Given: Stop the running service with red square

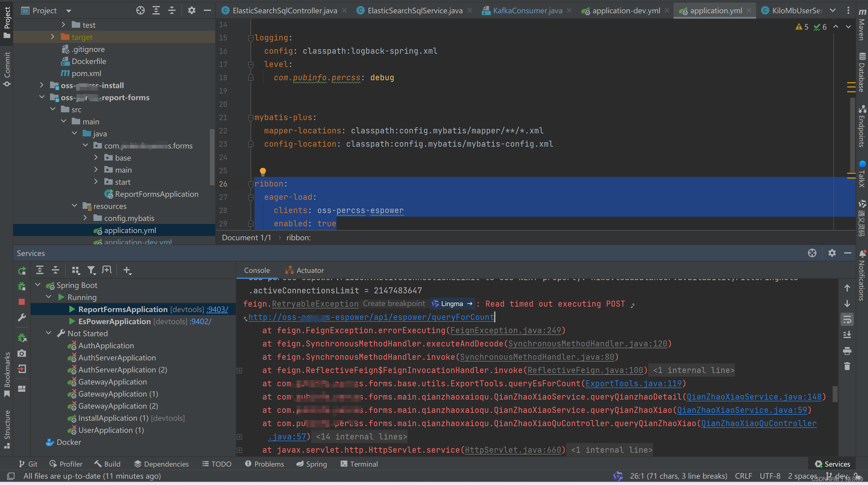Looking at the screenshot, I should [x=22, y=302].
